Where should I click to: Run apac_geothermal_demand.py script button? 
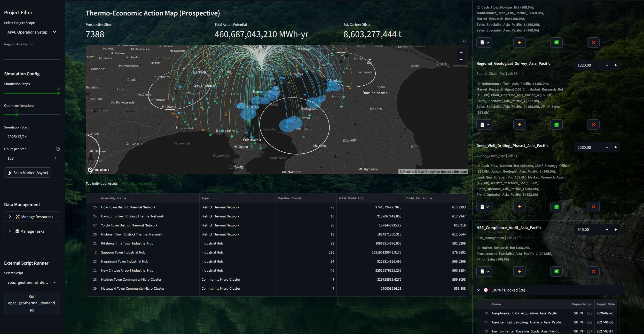[x=32, y=303]
